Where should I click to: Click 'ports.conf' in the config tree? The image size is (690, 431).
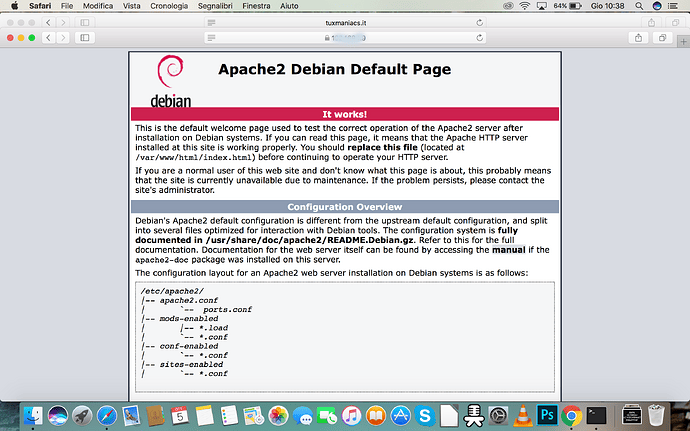pos(228,309)
